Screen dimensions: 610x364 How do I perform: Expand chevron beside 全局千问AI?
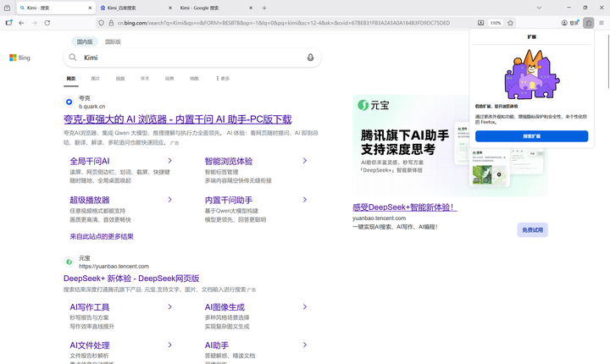(x=169, y=161)
